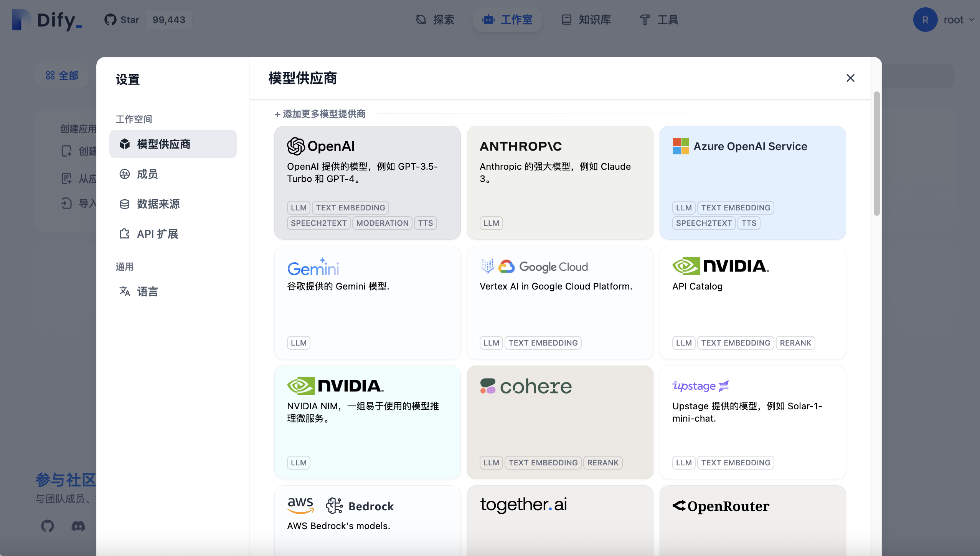Click the cohere provider card

560,422
